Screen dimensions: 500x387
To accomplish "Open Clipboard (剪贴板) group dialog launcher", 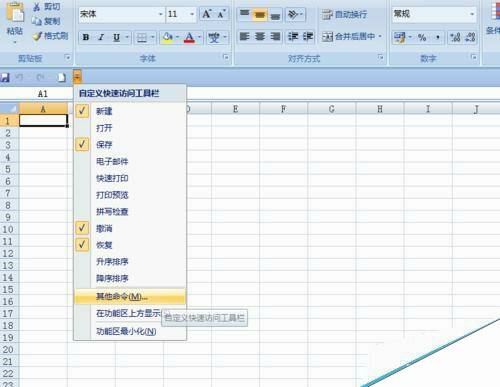I will (68, 58).
